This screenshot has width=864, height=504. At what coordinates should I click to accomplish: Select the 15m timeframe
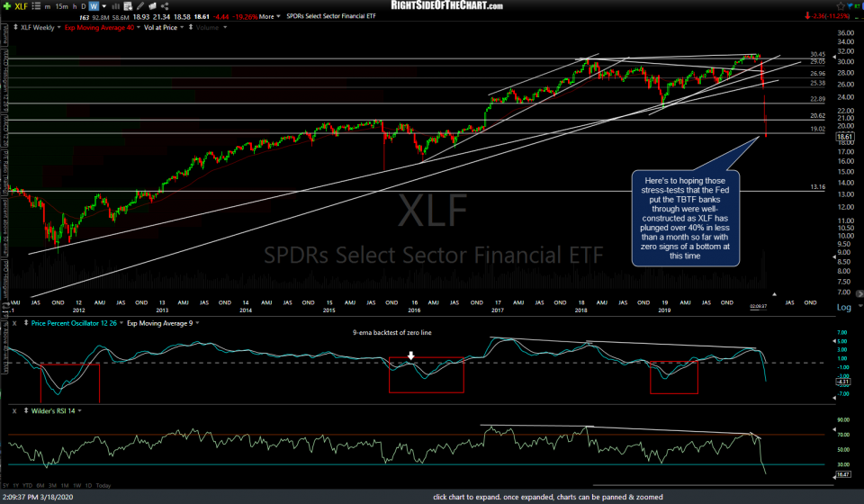pos(62,6)
